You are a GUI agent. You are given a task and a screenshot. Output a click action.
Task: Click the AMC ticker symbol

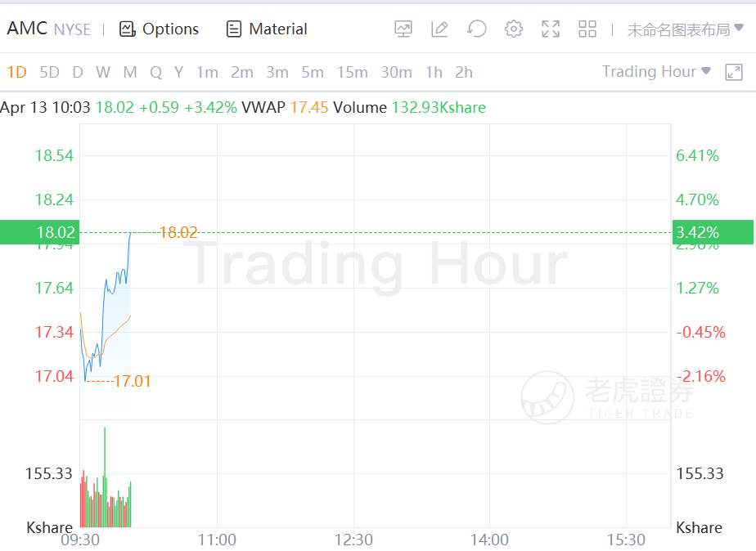point(26,29)
